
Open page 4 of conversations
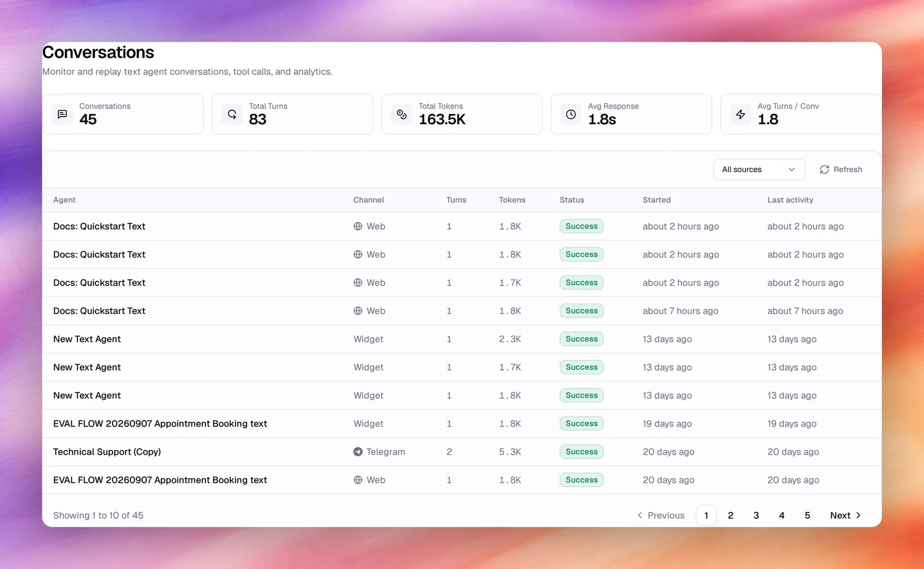coord(782,515)
